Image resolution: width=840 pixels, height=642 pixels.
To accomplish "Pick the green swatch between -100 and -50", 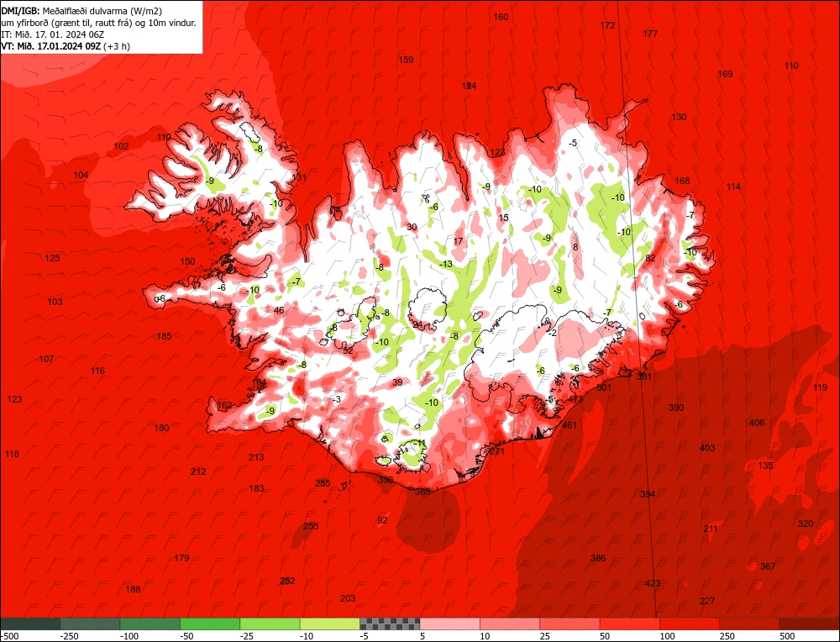I will (150, 624).
